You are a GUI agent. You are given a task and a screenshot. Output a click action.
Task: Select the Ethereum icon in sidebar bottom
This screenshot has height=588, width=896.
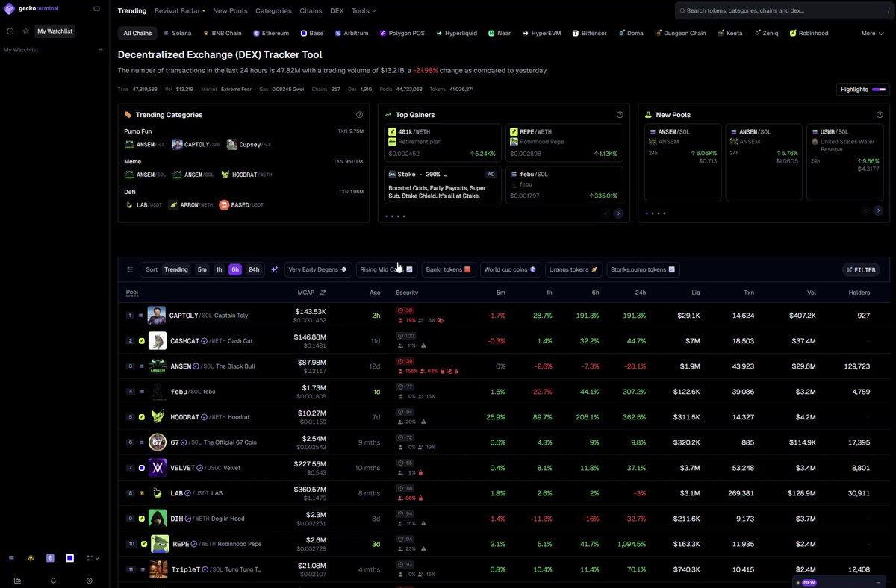coord(50,558)
